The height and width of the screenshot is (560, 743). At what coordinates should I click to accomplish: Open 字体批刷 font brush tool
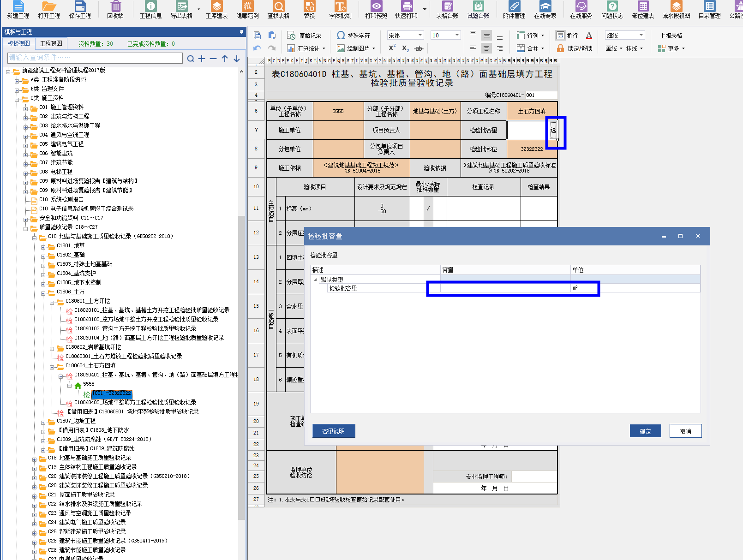tap(340, 10)
